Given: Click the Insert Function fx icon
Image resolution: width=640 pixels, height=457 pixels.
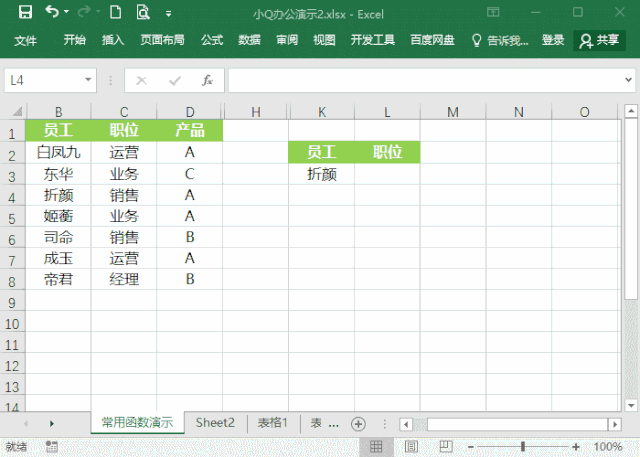Looking at the screenshot, I should point(207,80).
